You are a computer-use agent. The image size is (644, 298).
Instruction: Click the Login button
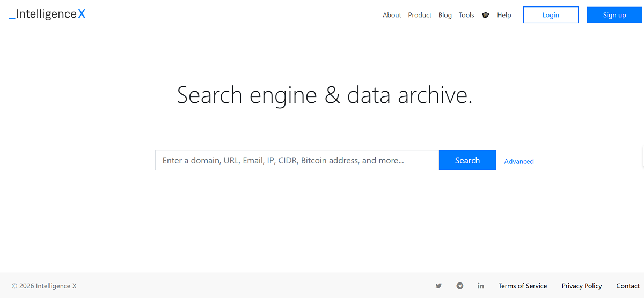click(551, 15)
